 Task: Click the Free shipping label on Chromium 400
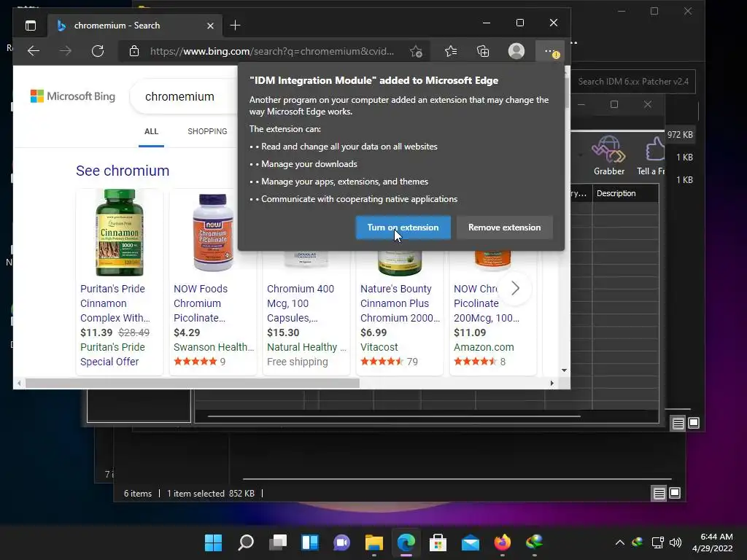(x=298, y=362)
